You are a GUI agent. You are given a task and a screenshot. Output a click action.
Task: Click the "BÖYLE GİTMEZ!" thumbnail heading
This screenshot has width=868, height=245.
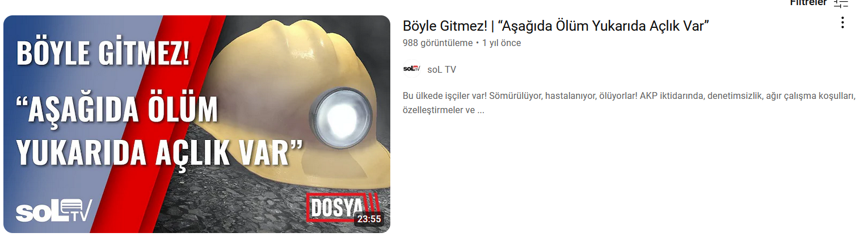point(103,52)
